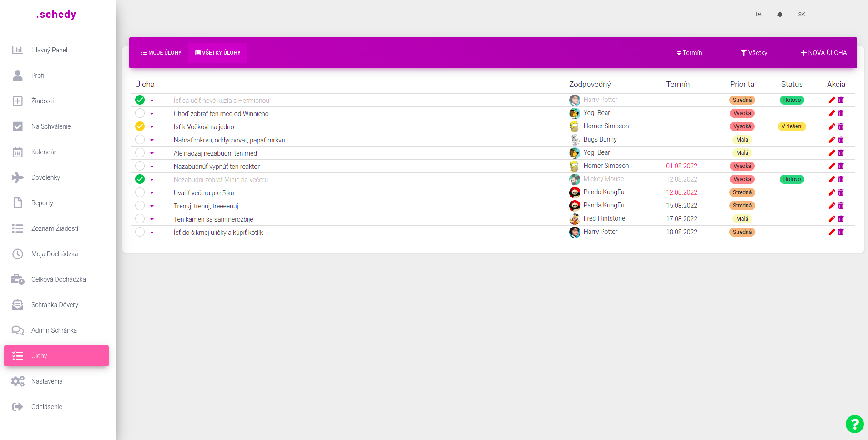Expand arrow for 'Nabrať mkrvu' task
Viewport: 868px width, 440px height.
[152, 140]
